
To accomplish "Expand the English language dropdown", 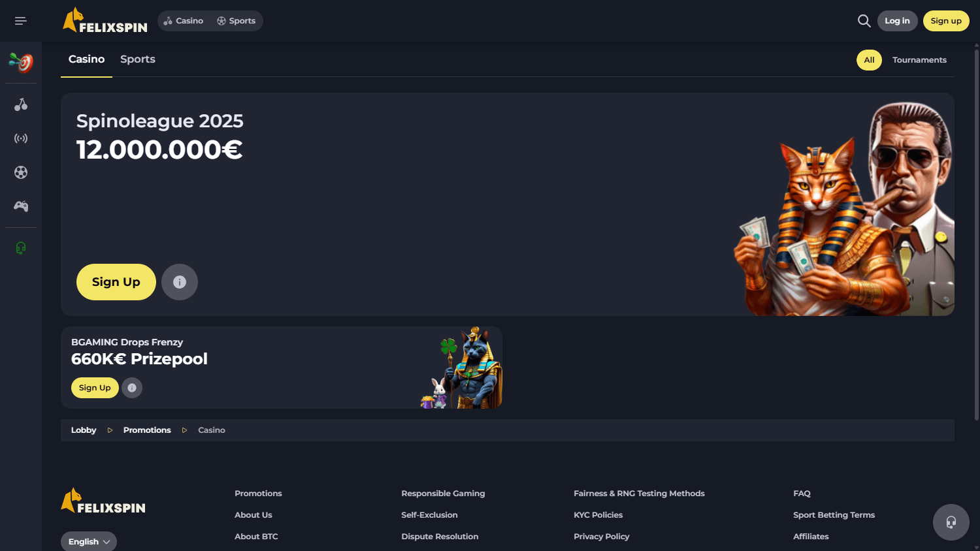I will tap(89, 541).
